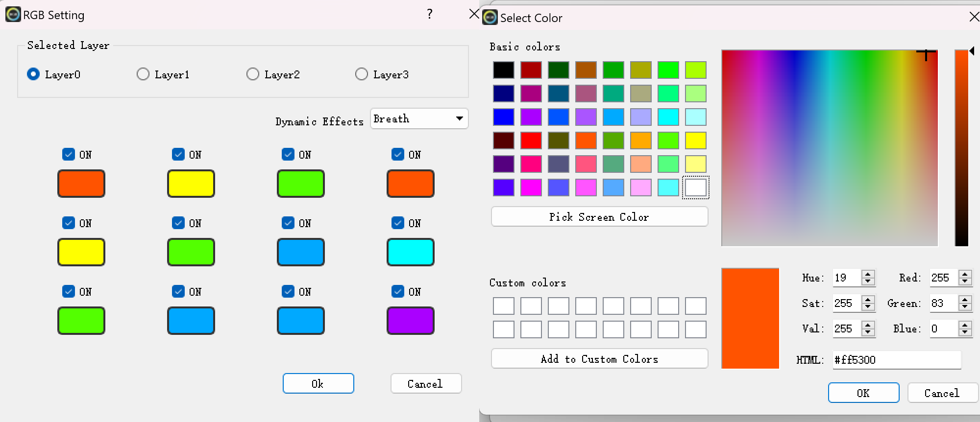Confirm with OK in Select Color dialog
Image resolution: width=980 pixels, height=422 pixels.
pos(863,393)
